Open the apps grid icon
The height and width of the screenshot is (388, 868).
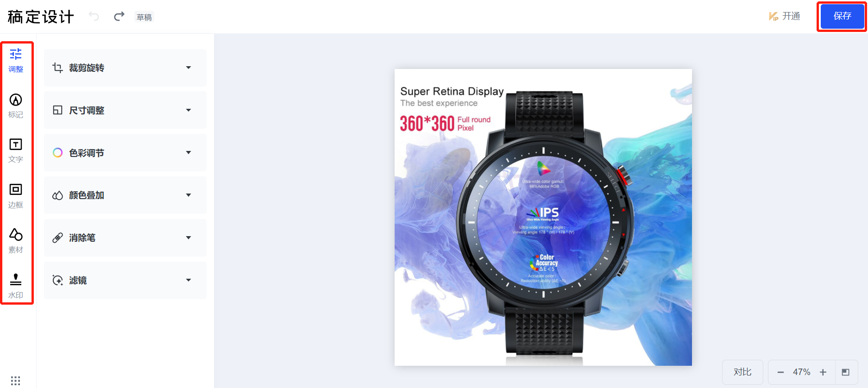click(15, 381)
